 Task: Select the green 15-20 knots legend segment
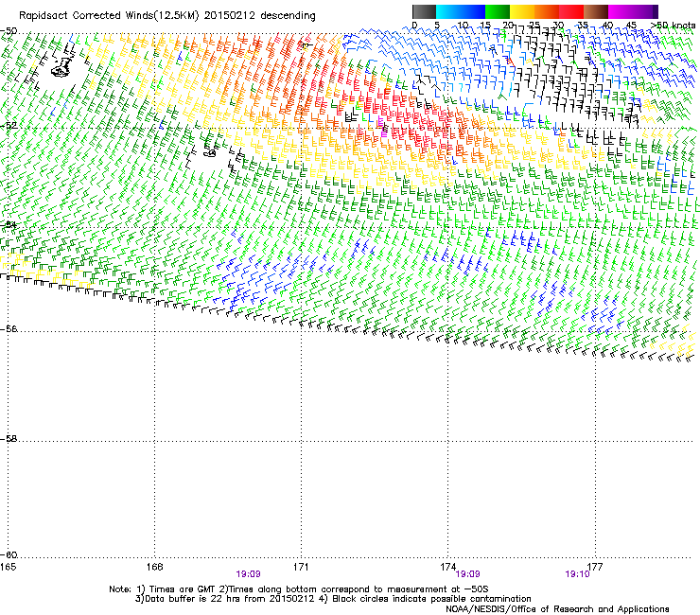pos(498,11)
